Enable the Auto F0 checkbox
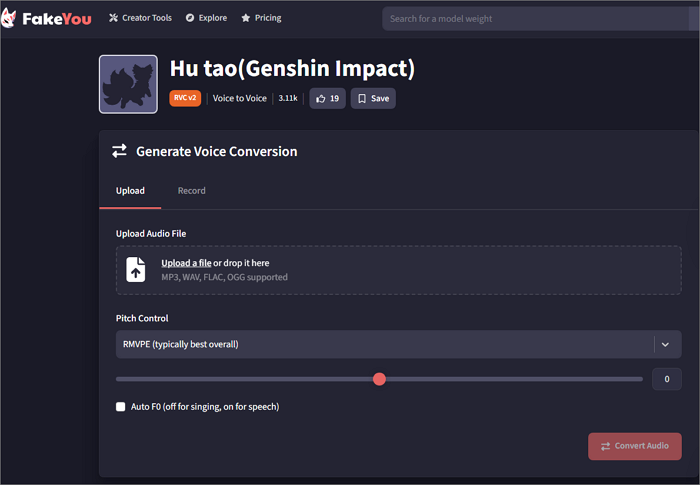This screenshot has width=700, height=485. tap(121, 407)
